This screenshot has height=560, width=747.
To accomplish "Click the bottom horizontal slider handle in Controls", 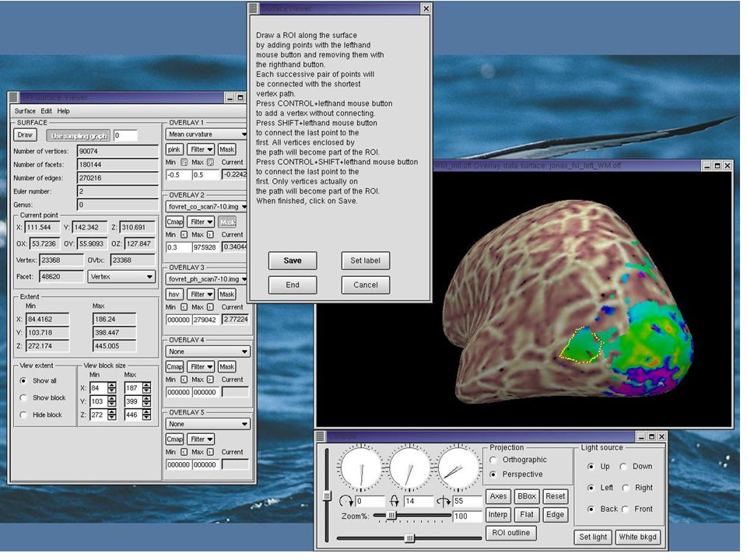I will [409, 538].
